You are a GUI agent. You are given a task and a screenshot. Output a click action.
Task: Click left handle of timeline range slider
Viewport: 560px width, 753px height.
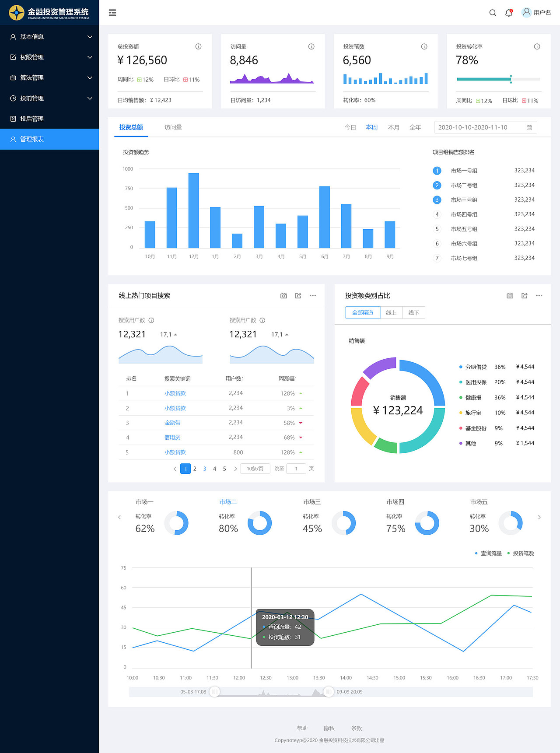click(214, 692)
